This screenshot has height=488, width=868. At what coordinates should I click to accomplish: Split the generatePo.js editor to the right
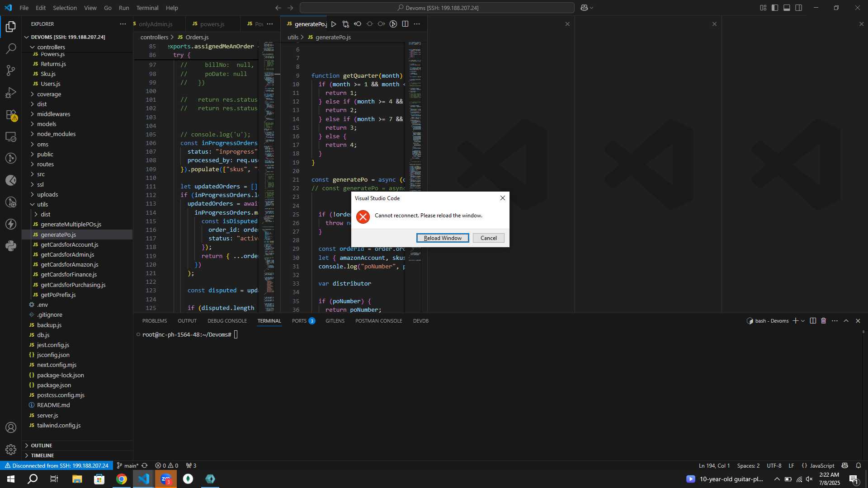[405, 24]
